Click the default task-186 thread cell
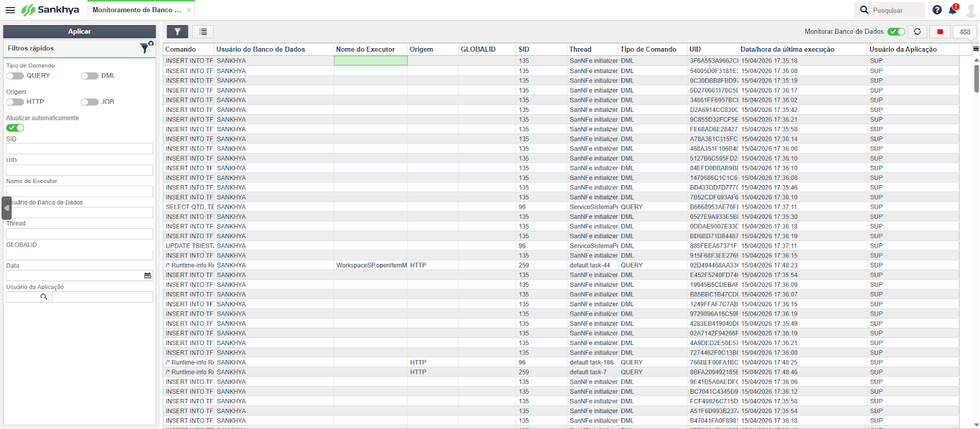This screenshot has width=980, height=429. [x=593, y=362]
